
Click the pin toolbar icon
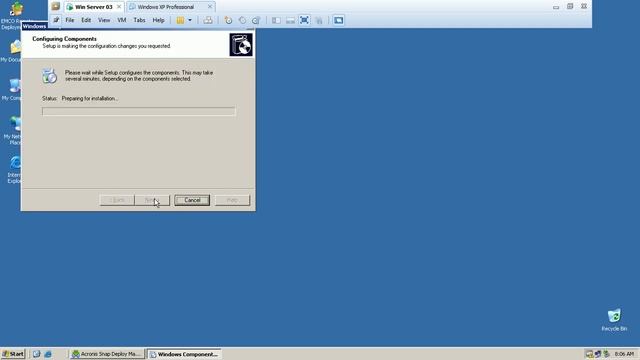click(x=56, y=20)
